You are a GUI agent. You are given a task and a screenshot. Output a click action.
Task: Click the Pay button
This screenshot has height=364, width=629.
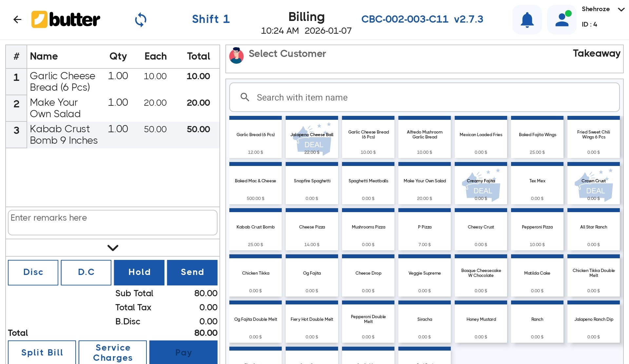183,352
